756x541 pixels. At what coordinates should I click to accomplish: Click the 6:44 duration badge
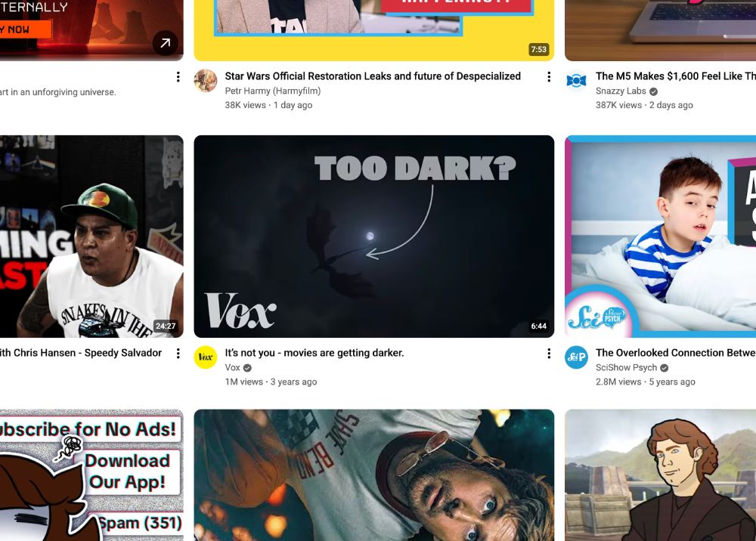click(538, 326)
